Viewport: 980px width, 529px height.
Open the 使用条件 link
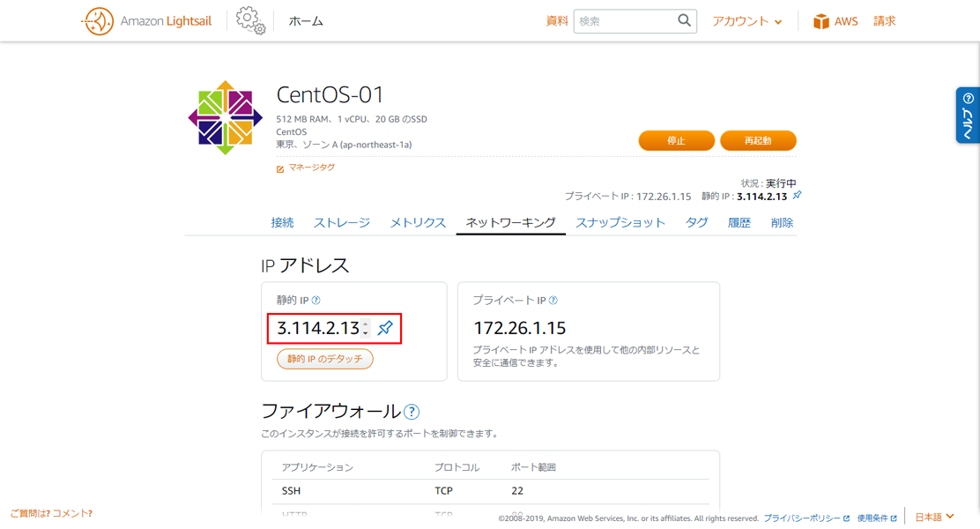click(872, 518)
